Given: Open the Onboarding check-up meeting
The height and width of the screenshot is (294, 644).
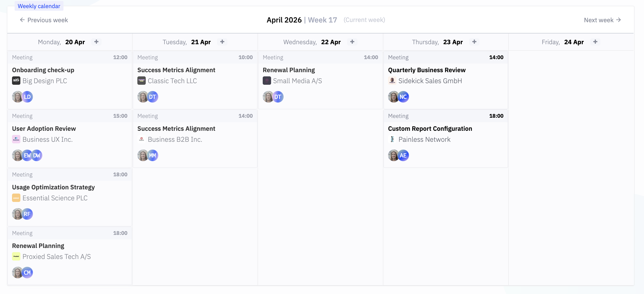Looking at the screenshot, I should coord(43,70).
